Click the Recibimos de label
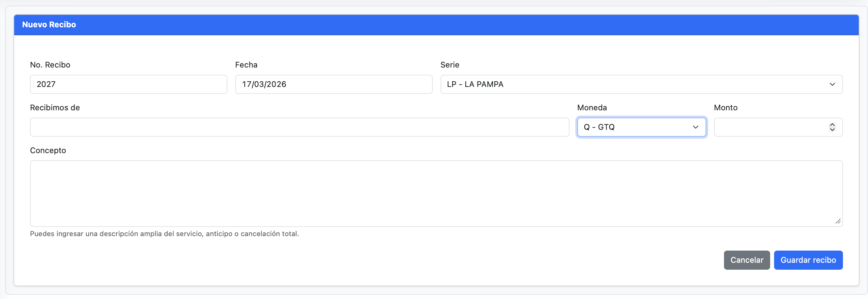Viewport: 868px width, 299px height. pyautogui.click(x=55, y=107)
